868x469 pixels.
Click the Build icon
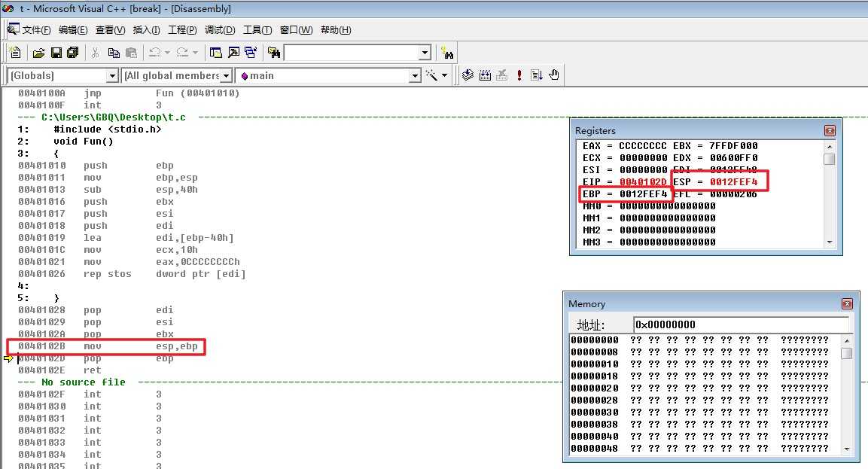pos(485,75)
